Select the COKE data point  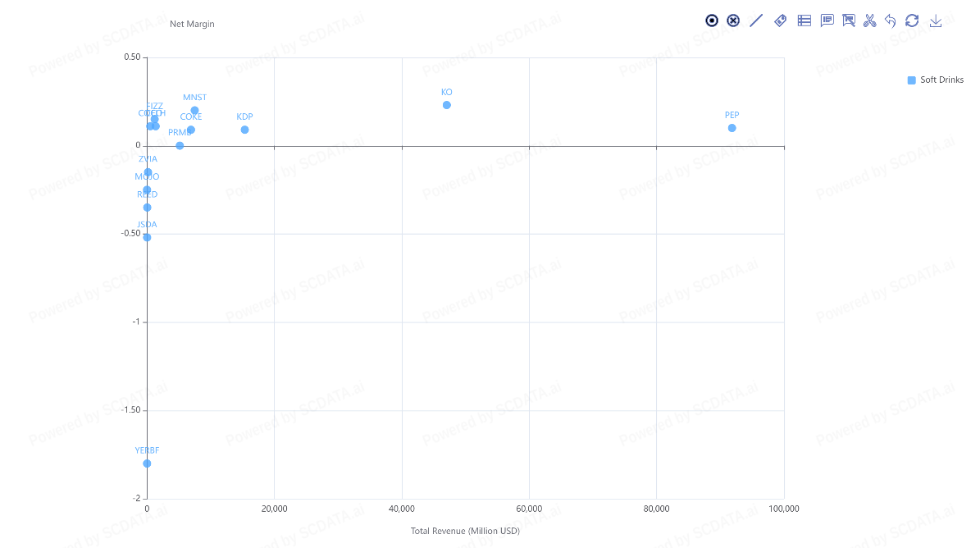pos(190,130)
